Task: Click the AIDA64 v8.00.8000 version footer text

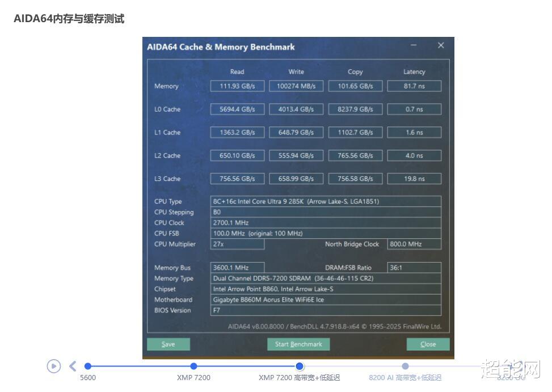Action: tap(335, 327)
